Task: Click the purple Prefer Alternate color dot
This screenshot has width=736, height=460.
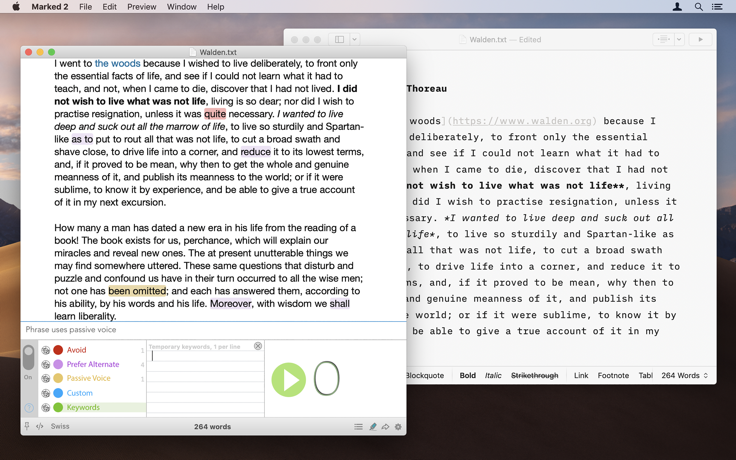Action: [x=58, y=364]
